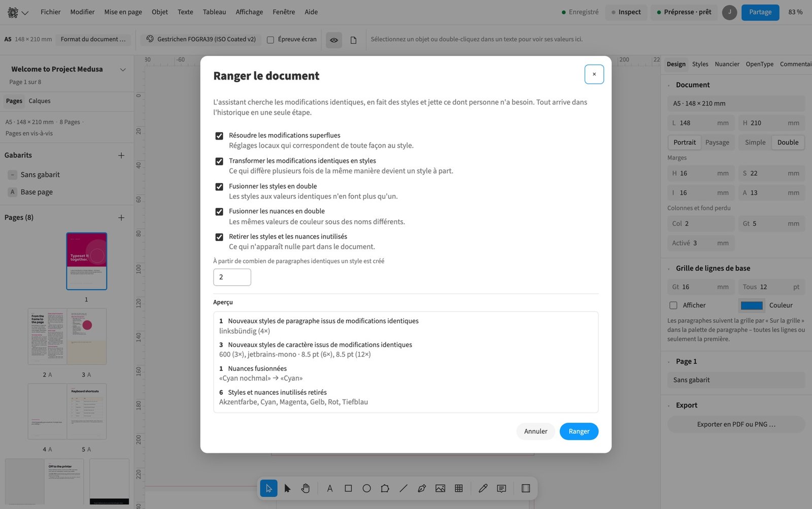This screenshot has height=509, width=812.
Task: Open the Sans gabarit dropdown in Page 1
Action: tap(736, 380)
